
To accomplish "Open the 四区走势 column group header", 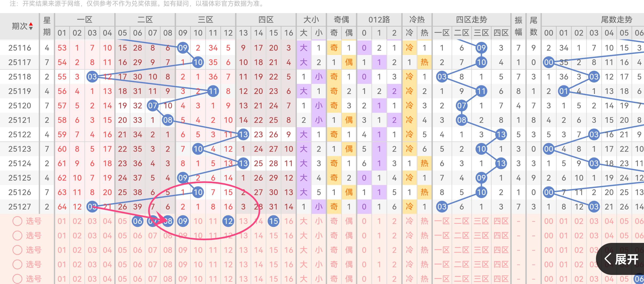I will coord(471,20).
